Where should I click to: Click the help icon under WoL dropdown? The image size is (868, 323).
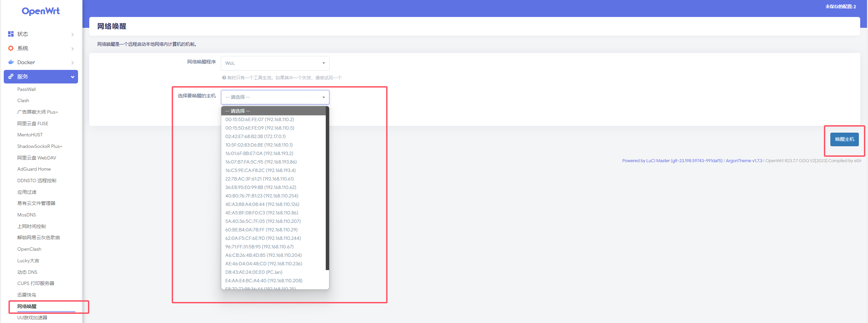coord(224,78)
